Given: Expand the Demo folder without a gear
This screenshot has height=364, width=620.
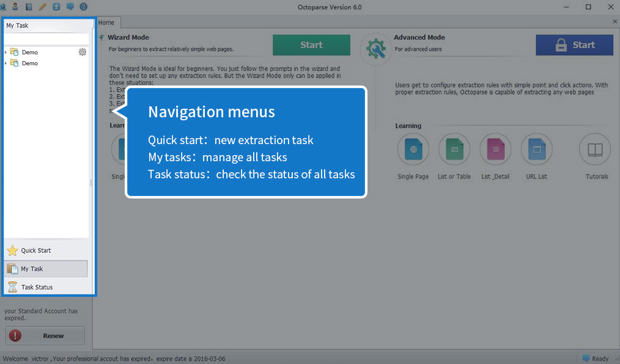Looking at the screenshot, I should pos(6,63).
